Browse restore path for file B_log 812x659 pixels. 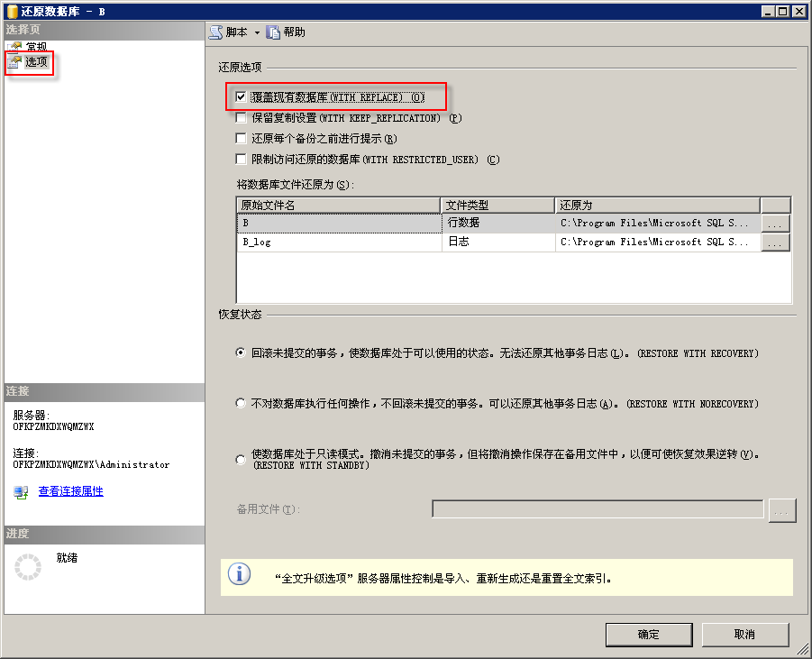coord(775,243)
